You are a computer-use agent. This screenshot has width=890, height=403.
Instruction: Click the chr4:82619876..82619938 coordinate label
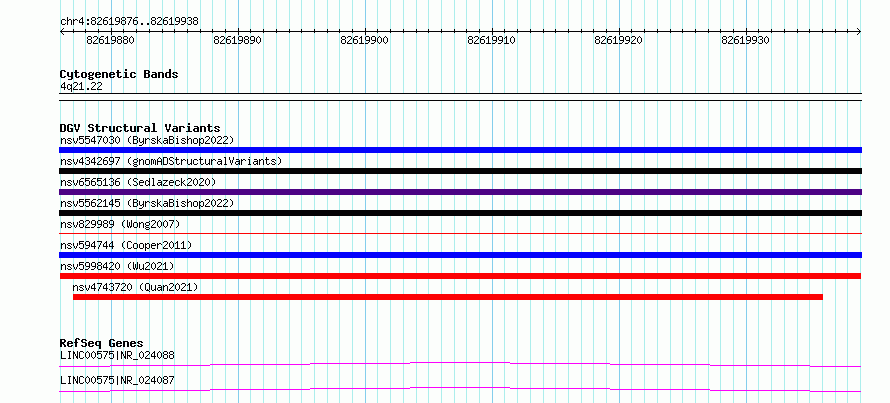(129, 22)
